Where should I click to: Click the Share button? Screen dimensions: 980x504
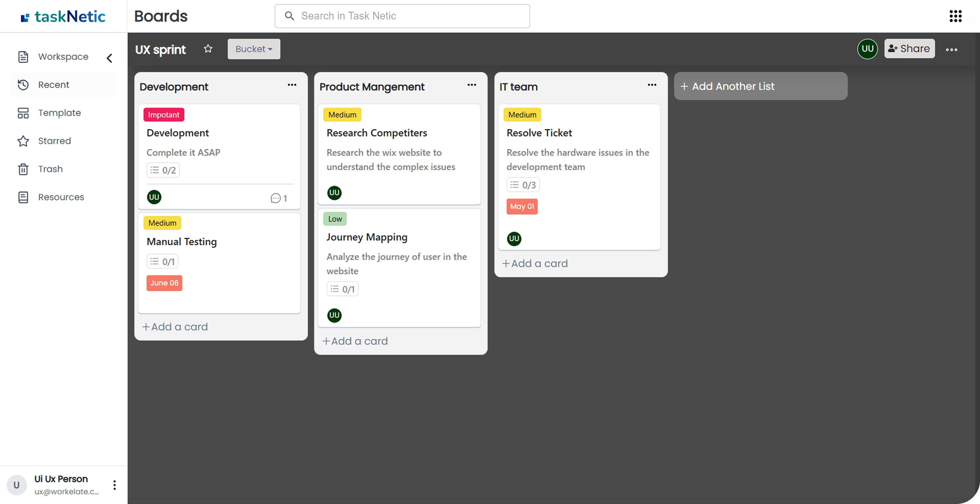909,49
